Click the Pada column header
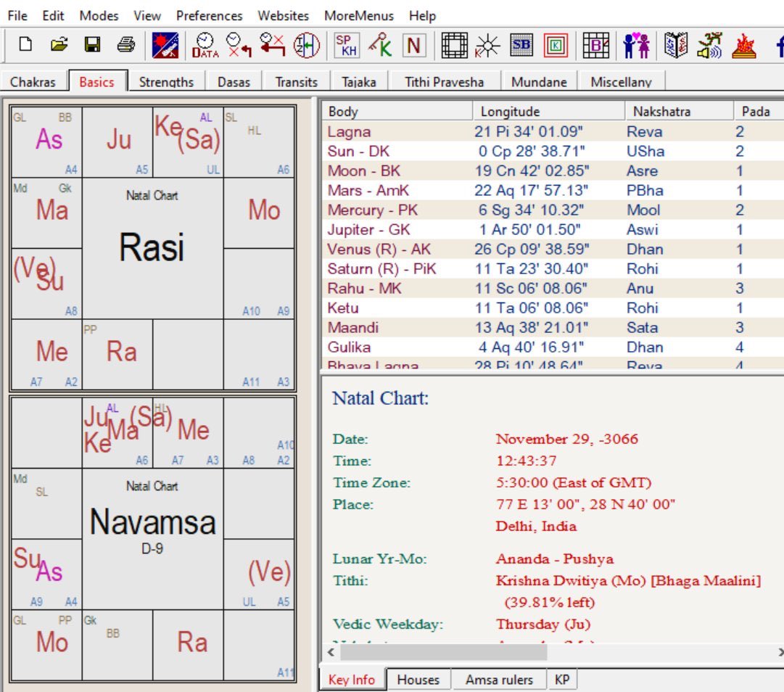 point(759,111)
